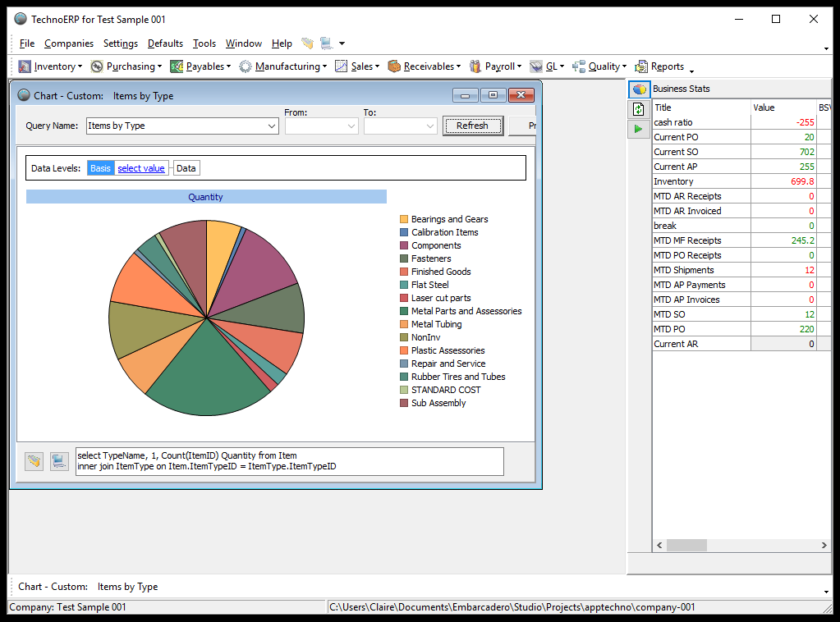Click the Value column header
Screen dimensions: 840x622
tap(783, 107)
